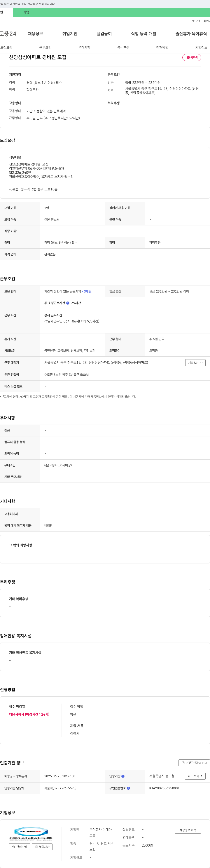Viewport: 210px width, 868px height.
Task: Click the 이데아그룹 company logo
Action: click(x=31, y=834)
